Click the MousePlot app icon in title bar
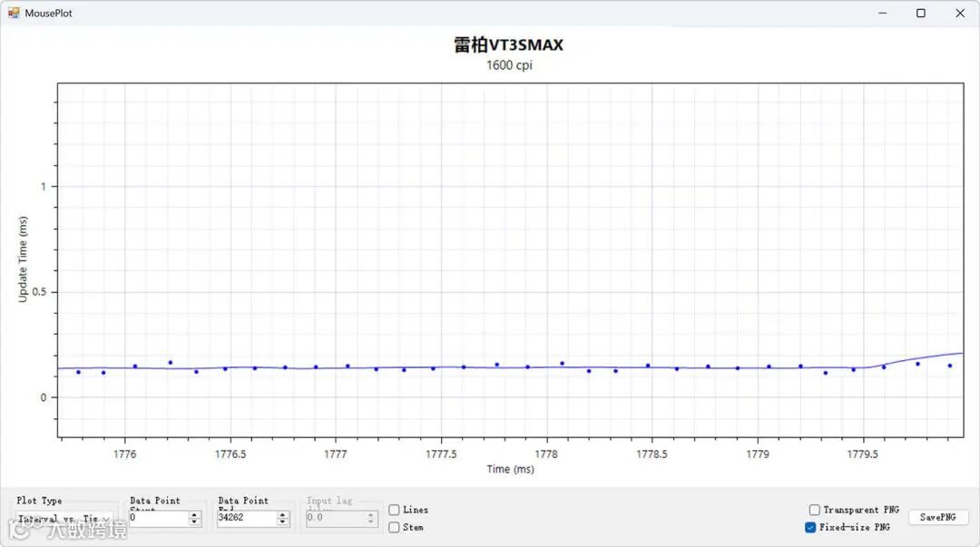Viewport: 980px width, 547px height. click(x=14, y=13)
